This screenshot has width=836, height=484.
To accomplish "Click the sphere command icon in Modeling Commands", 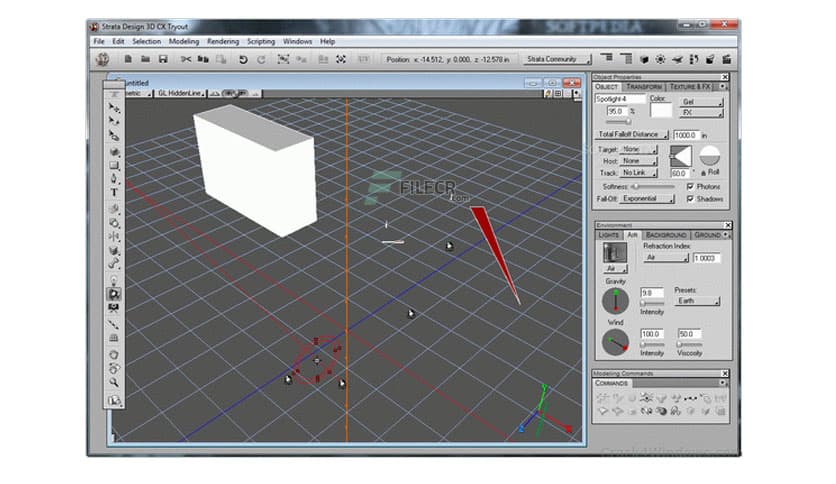I will pyautogui.click(x=661, y=411).
